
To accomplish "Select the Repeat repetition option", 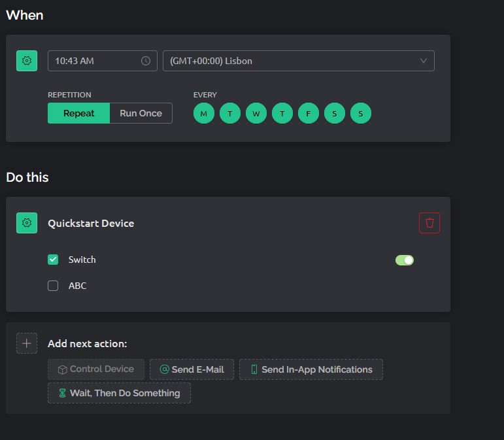I will pos(78,113).
